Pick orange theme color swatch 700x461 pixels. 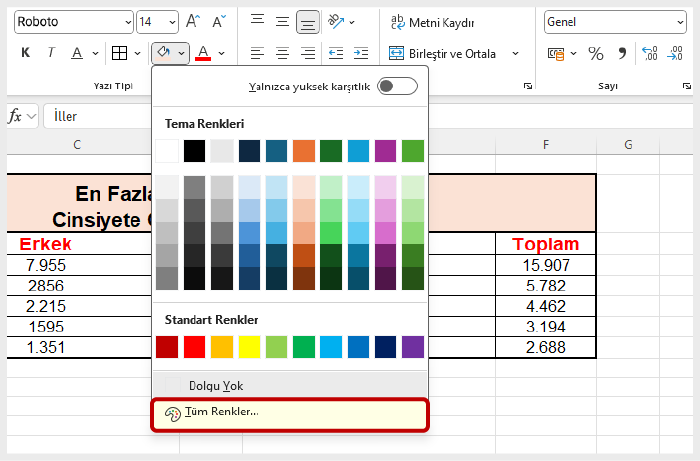[304, 151]
